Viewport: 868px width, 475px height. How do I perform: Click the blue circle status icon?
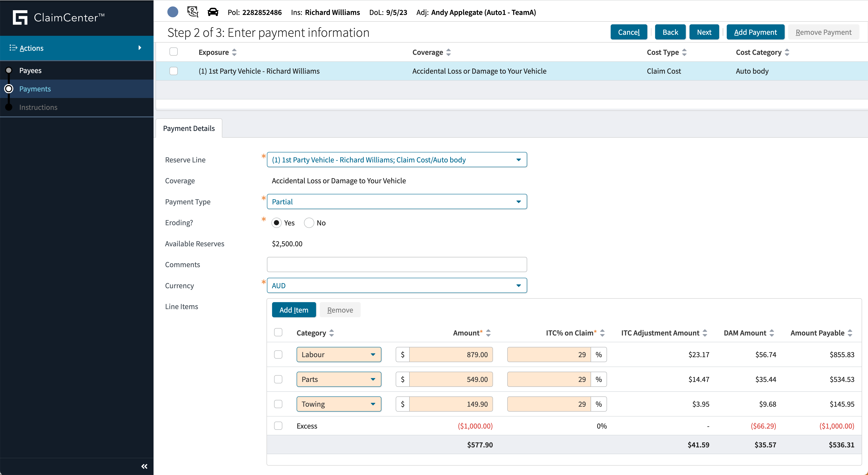pyautogui.click(x=173, y=12)
